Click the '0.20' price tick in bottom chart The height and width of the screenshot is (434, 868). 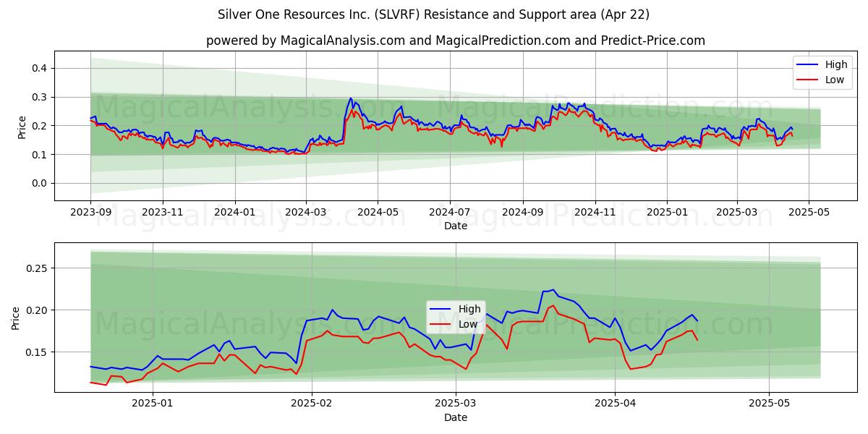point(38,310)
